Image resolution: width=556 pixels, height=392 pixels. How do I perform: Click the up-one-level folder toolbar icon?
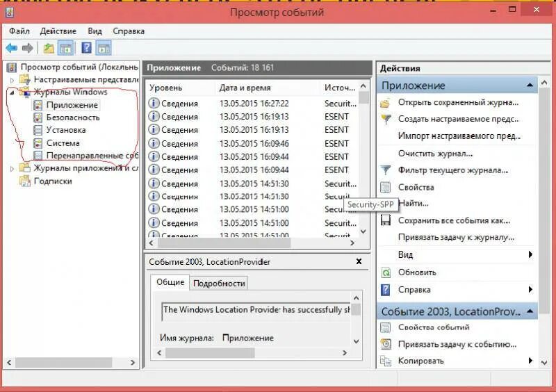(x=49, y=48)
